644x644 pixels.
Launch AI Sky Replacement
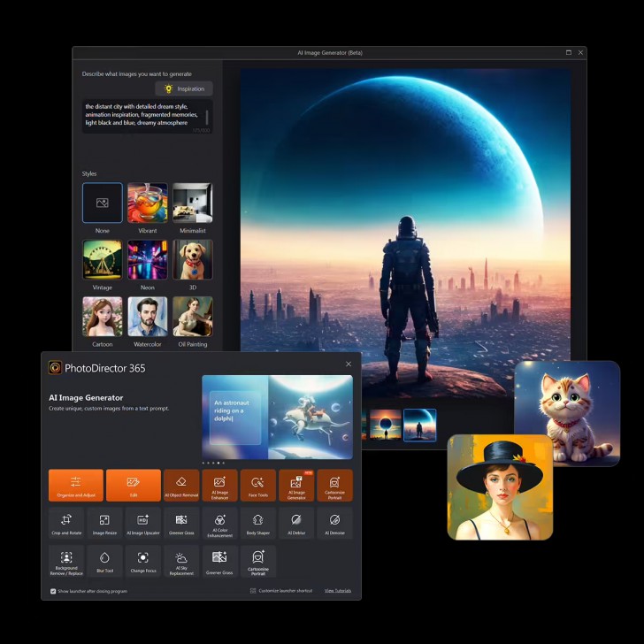pos(181,561)
